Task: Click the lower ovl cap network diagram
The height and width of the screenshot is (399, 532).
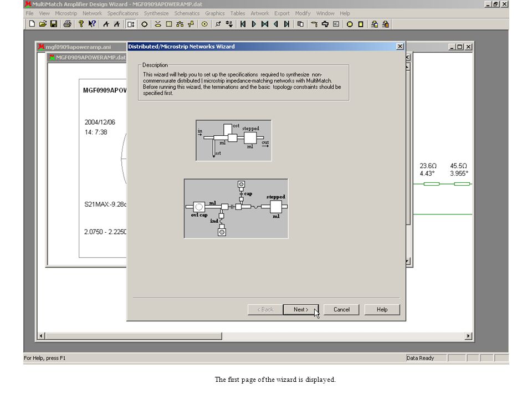Action: point(236,209)
